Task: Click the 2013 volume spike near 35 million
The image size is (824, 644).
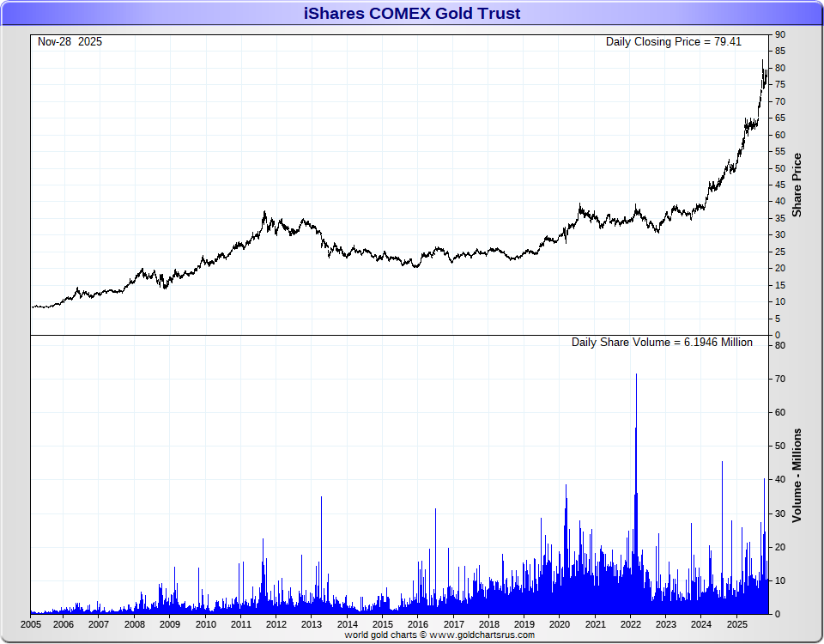Action: coord(321,497)
